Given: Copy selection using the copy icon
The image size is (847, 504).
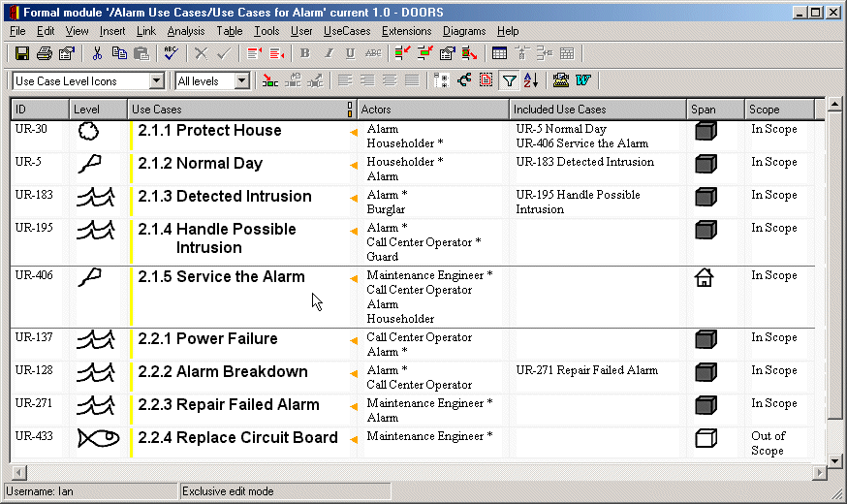Looking at the screenshot, I should click(119, 53).
